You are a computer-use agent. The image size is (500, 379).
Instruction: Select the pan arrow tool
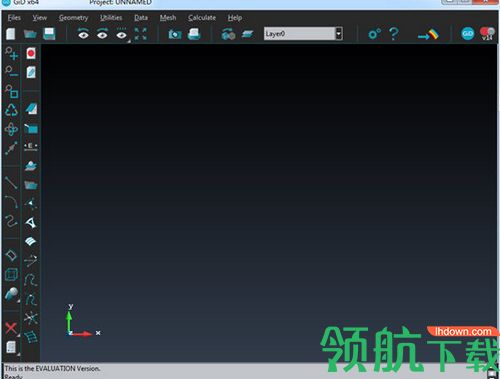point(11,148)
